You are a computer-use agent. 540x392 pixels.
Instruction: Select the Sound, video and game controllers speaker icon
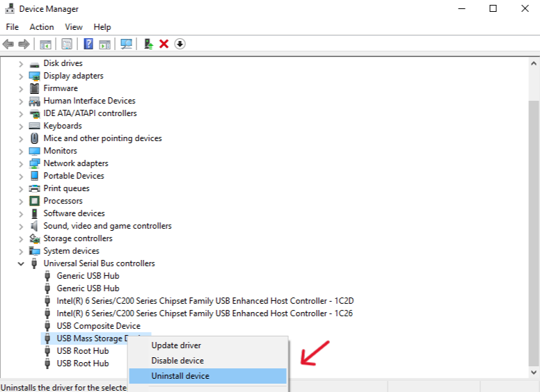point(34,226)
